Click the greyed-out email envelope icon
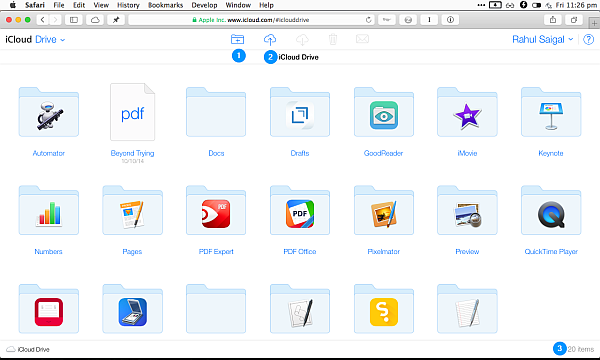This screenshot has height=360, width=600. click(x=362, y=39)
